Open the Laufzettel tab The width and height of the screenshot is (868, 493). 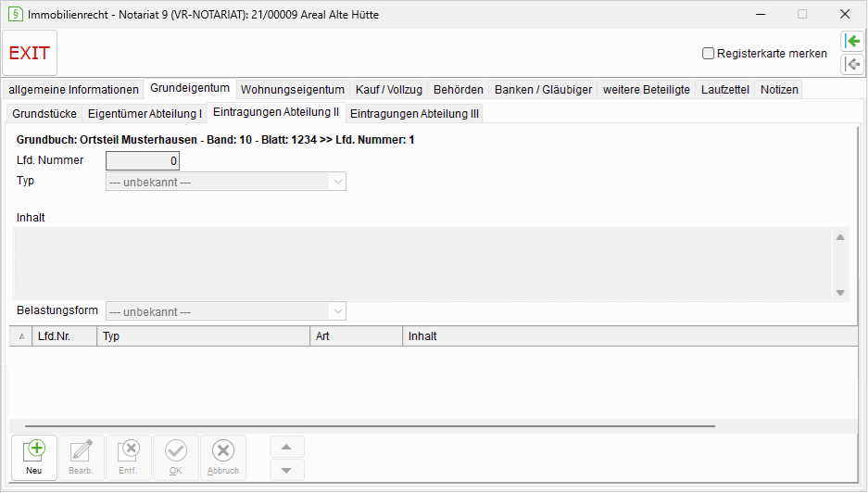coord(725,90)
